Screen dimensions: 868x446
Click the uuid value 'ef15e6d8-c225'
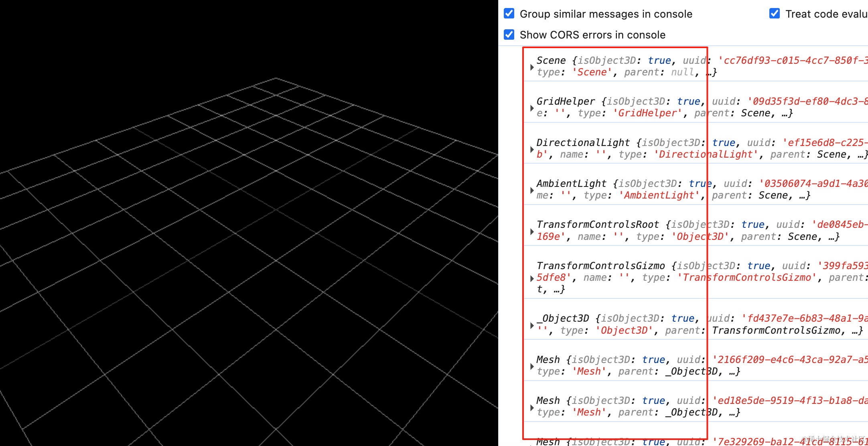click(825, 143)
